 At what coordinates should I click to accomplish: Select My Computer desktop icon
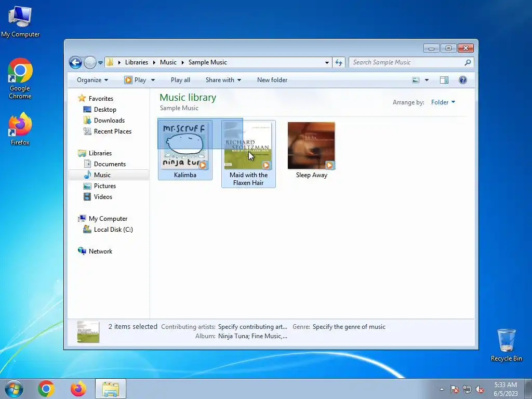point(20,21)
